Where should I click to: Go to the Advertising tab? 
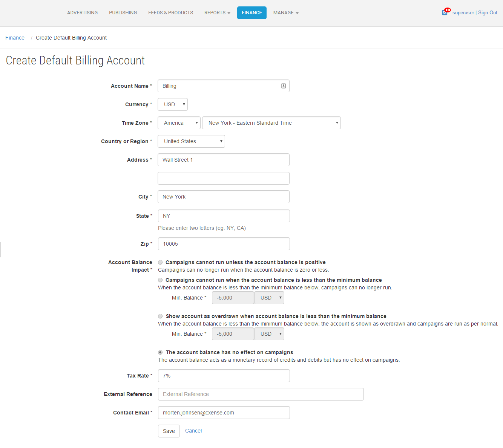[83, 13]
